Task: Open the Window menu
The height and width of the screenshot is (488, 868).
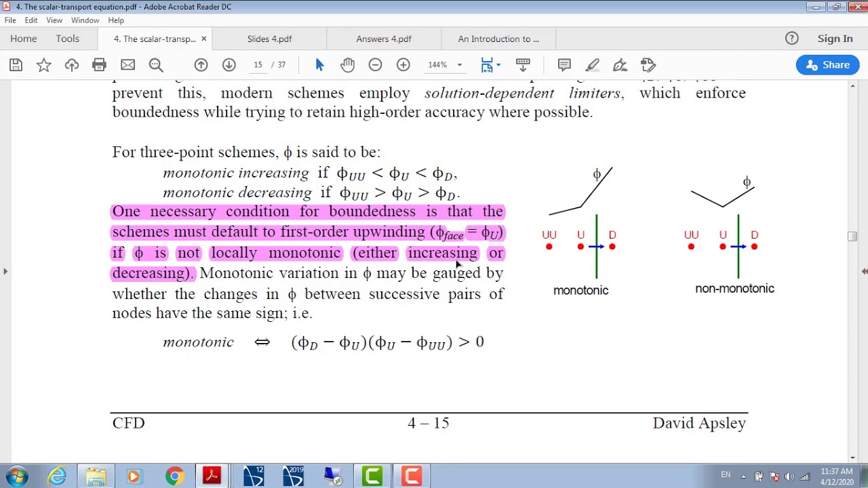Action: pyautogui.click(x=85, y=20)
